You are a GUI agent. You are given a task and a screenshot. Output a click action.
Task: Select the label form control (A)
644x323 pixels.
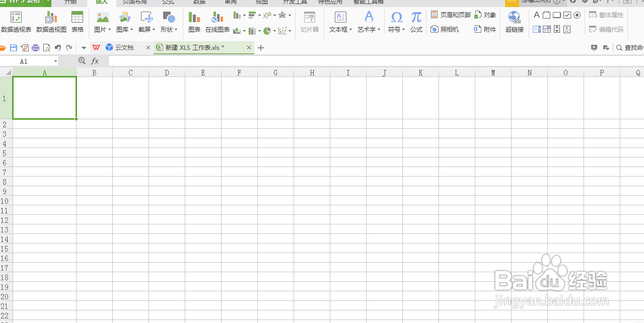[x=537, y=15]
